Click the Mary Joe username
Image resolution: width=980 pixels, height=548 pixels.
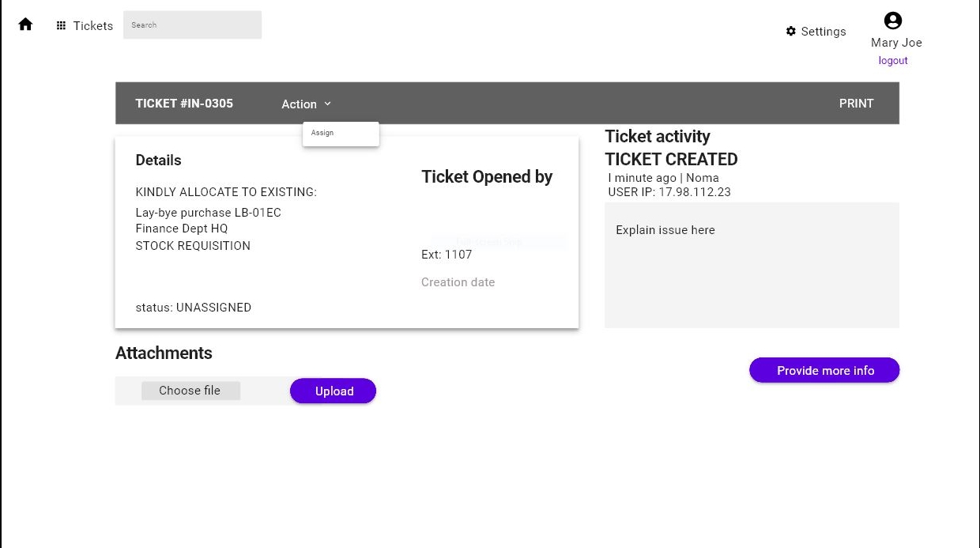896,43
